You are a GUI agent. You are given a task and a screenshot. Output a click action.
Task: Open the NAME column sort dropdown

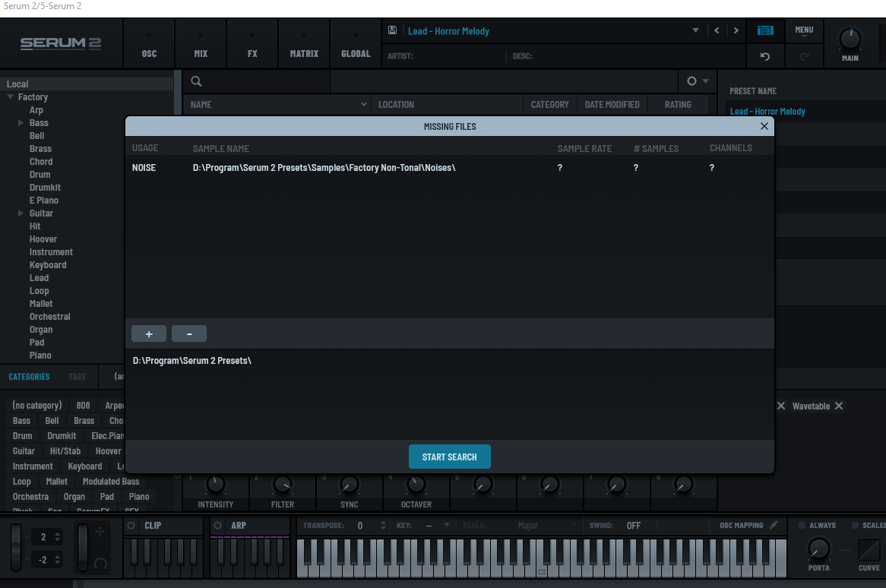point(363,105)
